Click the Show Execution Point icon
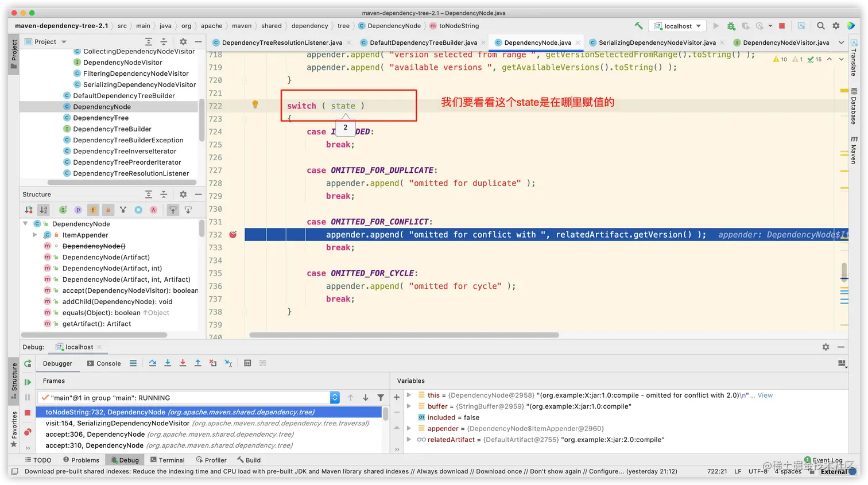Viewport: 868px width, 485px height. pyautogui.click(x=133, y=363)
